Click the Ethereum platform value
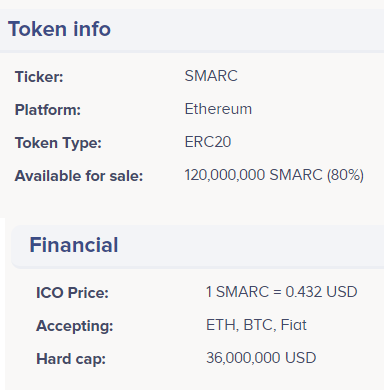The image size is (384, 390). [x=218, y=109]
